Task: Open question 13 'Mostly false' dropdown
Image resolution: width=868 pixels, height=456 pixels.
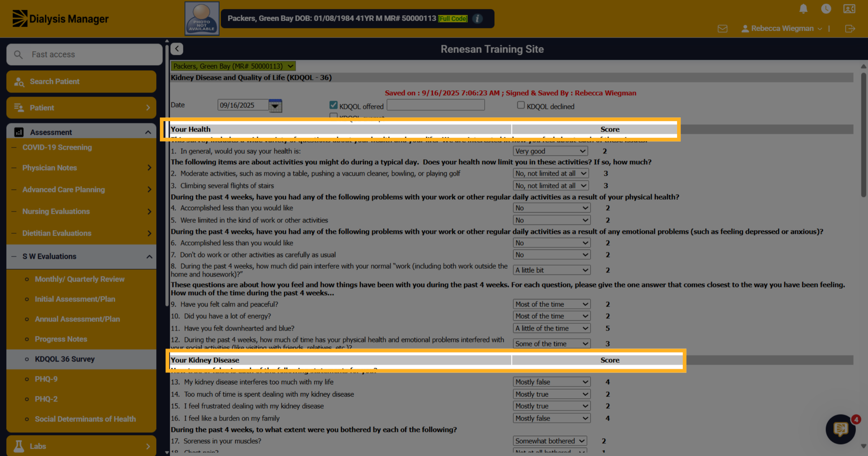Action: point(552,382)
